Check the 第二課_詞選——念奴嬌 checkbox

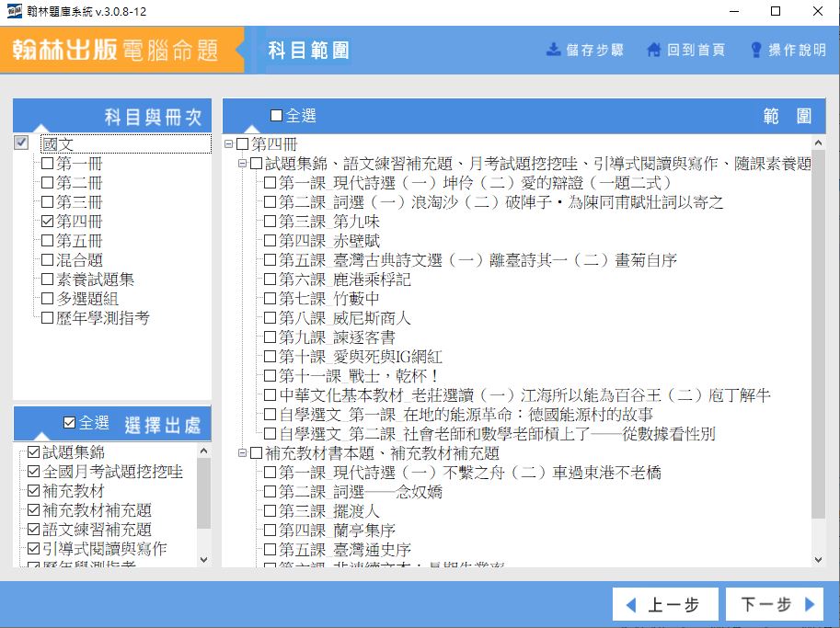pos(270,492)
